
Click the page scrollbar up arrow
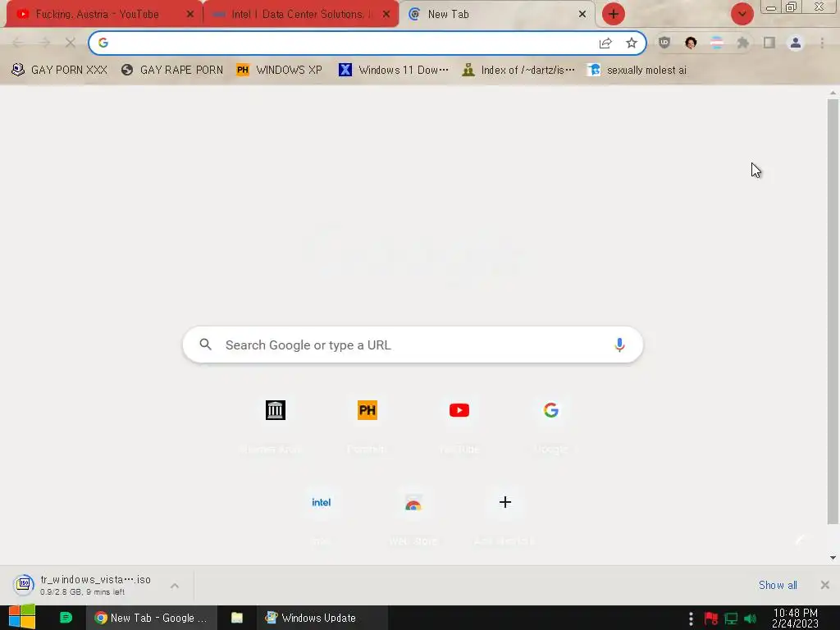click(x=833, y=94)
